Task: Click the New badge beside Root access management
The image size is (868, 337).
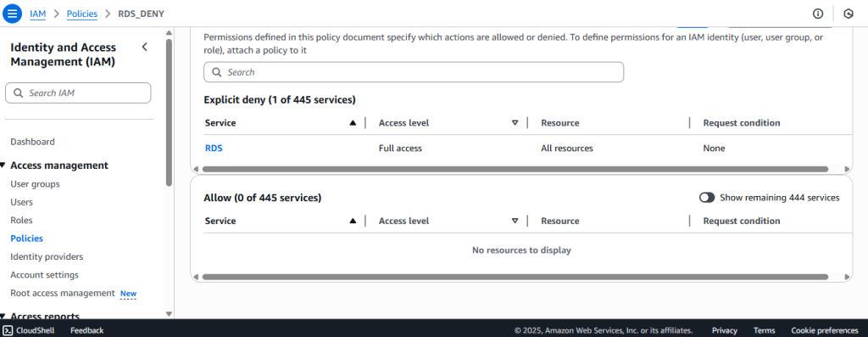Action: coord(129,294)
